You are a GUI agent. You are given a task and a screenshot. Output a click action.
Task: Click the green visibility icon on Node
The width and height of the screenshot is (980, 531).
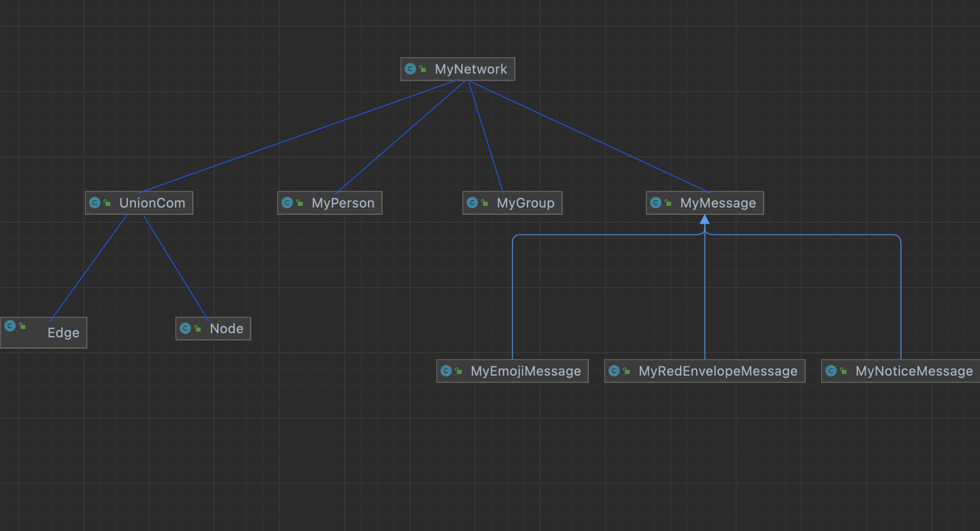pyautogui.click(x=198, y=329)
